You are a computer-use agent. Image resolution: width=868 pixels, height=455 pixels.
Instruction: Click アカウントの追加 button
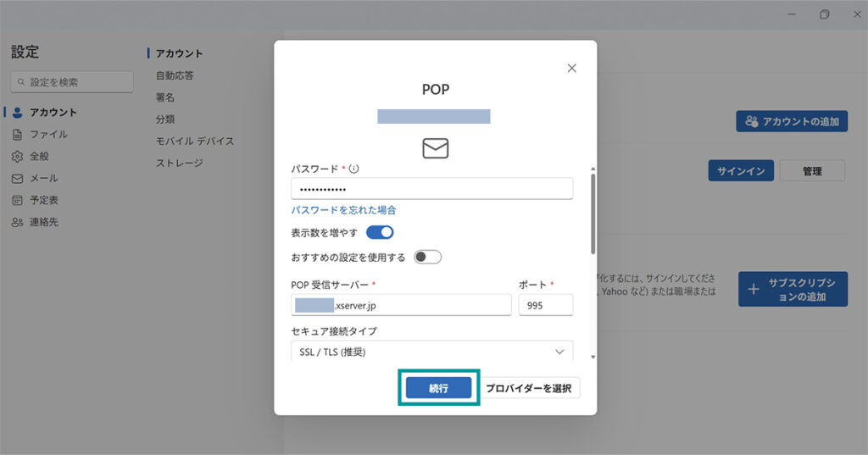tap(792, 121)
